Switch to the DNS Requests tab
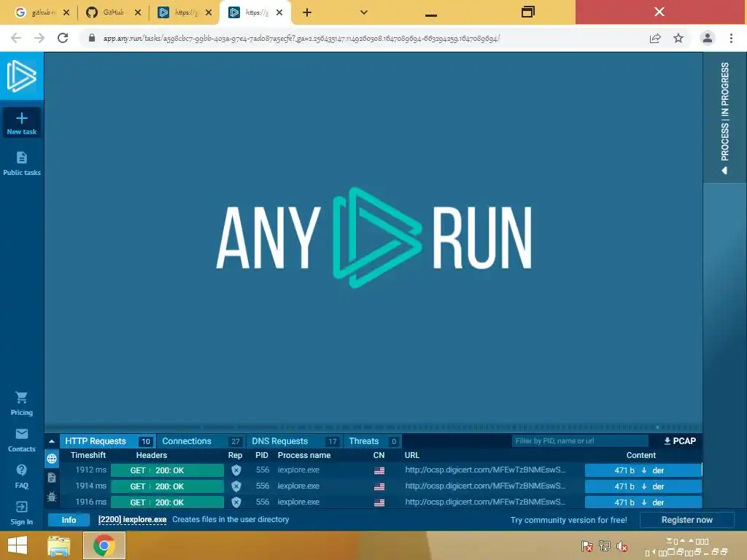 tap(294, 441)
